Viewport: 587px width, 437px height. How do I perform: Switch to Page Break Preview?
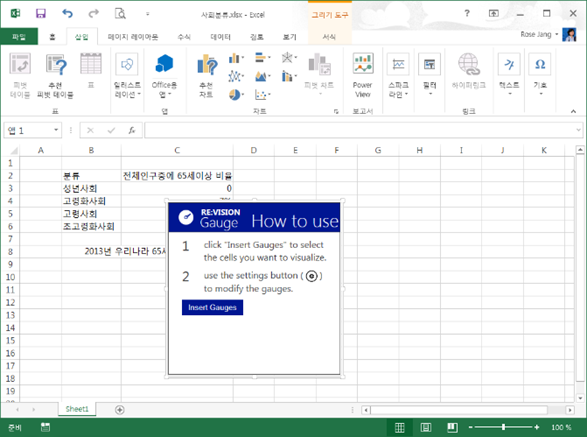[452, 427]
